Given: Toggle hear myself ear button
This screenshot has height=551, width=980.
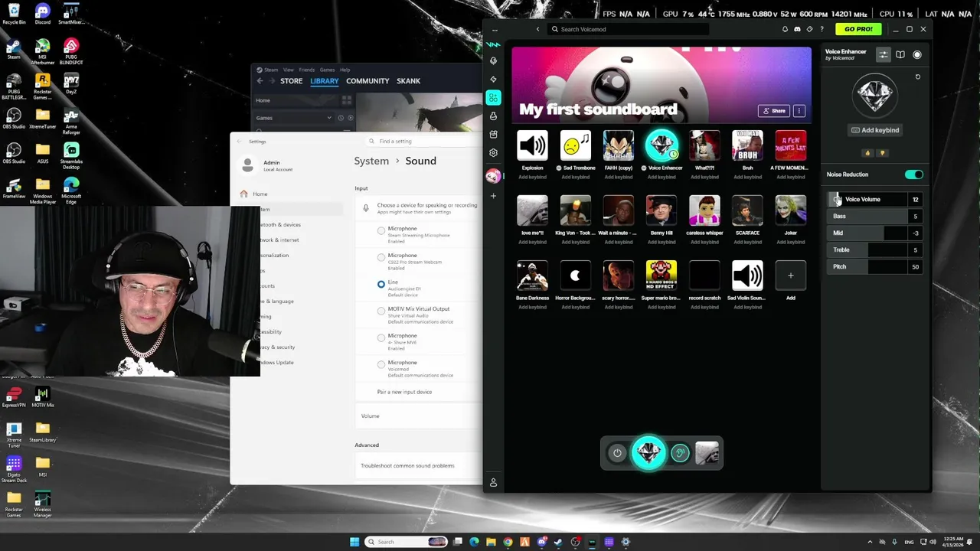Looking at the screenshot, I should click(x=680, y=453).
